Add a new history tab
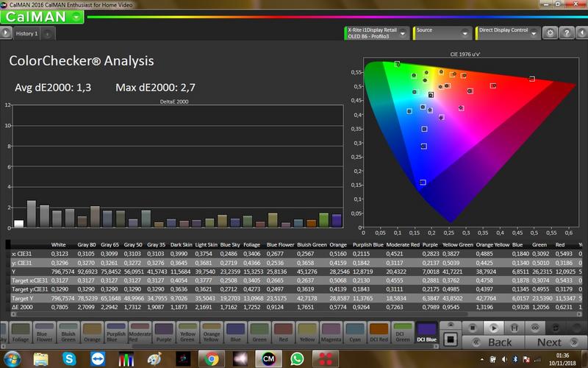 click(x=47, y=34)
